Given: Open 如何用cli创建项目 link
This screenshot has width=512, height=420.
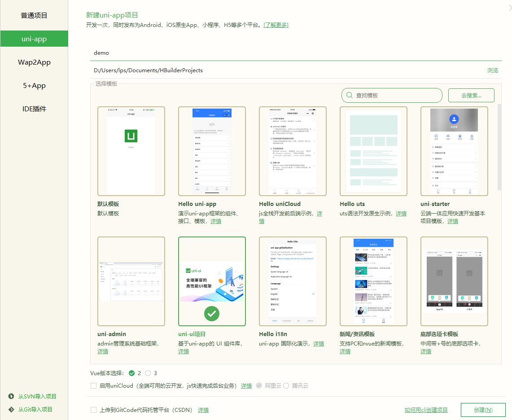Looking at the screenshot, I should [x=426, y=410].
